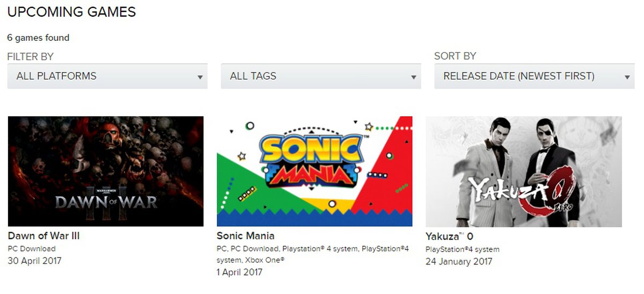The image size is (644, 294).
Task: Click the arrow on All Tags dropdown
Action: tap(413, 77)
